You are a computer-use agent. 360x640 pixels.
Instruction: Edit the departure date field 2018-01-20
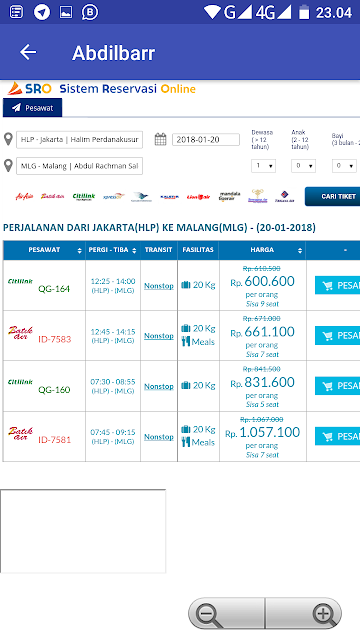[x=206, y=140]
